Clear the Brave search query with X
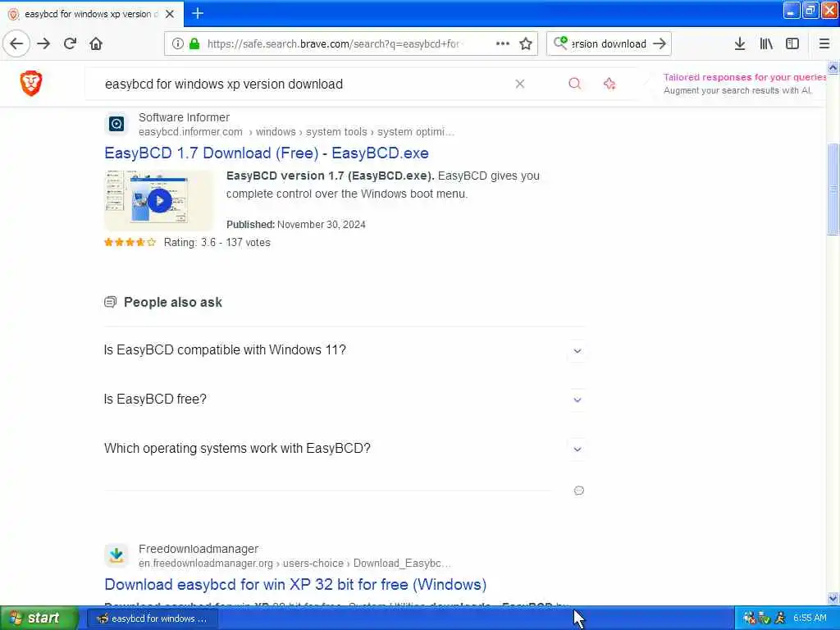The width and height of the screenshot is (840, 630). click(x=519, y=84)
